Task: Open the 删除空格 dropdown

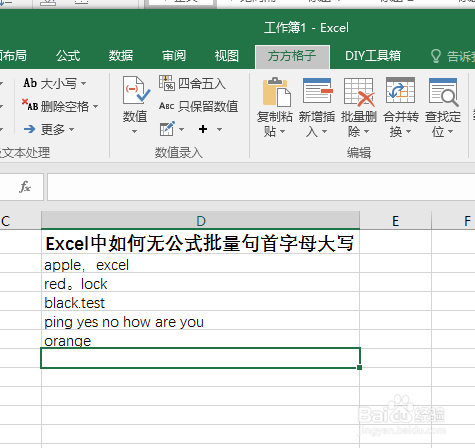Action: coord(60,106)
